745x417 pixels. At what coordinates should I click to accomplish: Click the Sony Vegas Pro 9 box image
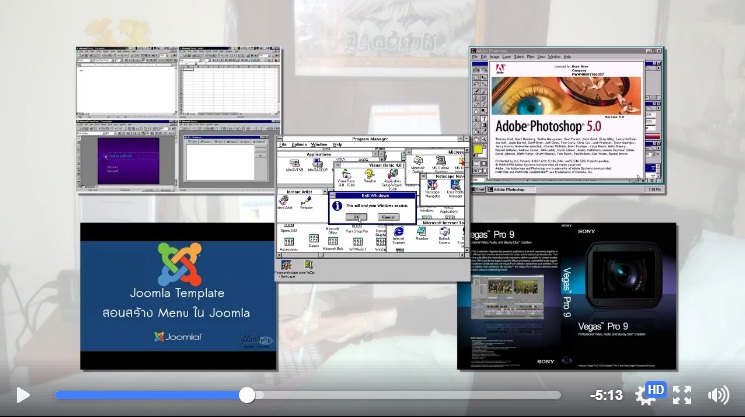tap(566, 296)
